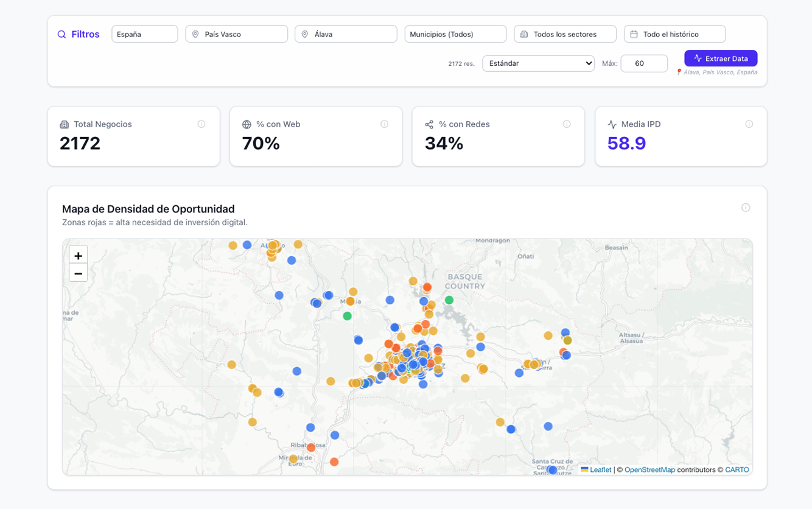Zoom out of the map with minus button

[78, 273]
